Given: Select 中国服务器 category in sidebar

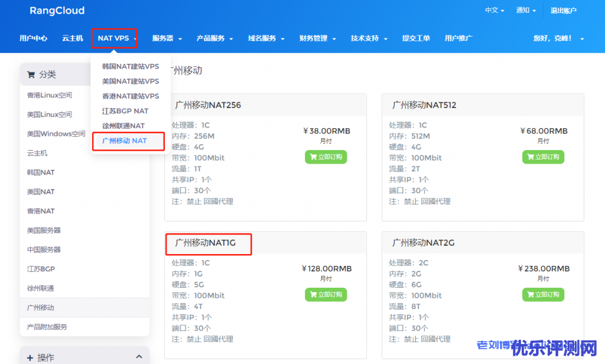Looking at the screenshot, I should click(x=44, y=249).
